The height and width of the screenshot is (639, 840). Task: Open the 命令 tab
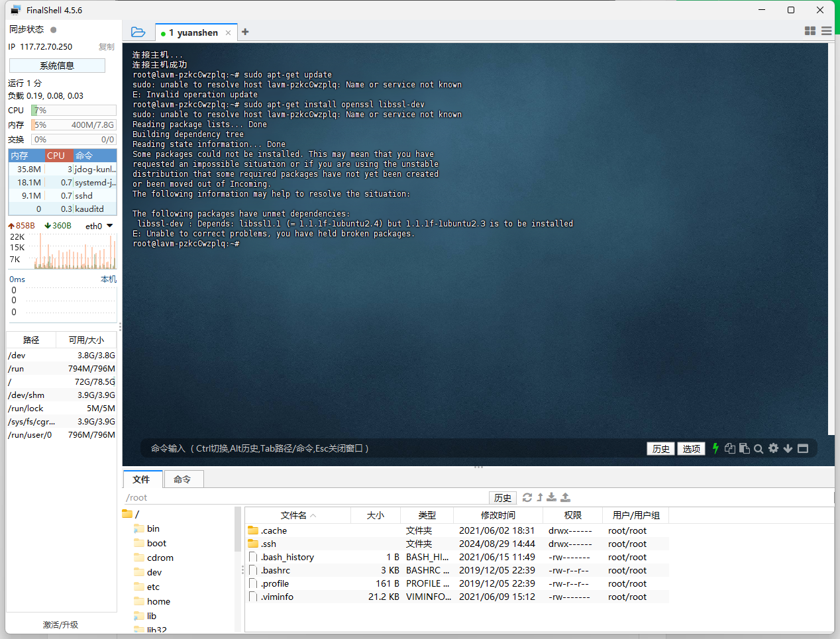coord(182,479)
